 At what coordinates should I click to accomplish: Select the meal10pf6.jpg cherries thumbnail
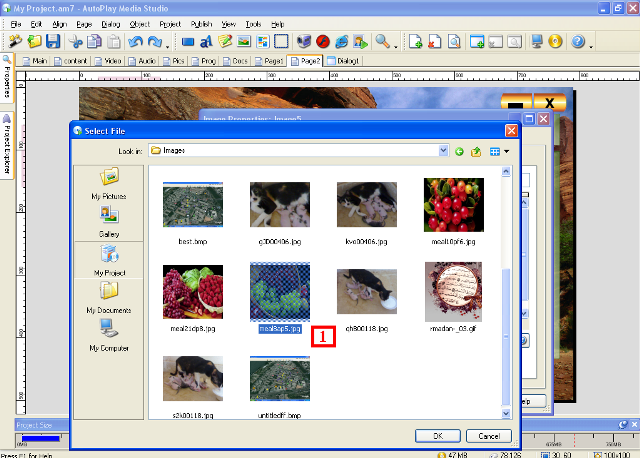coord(453,205)
